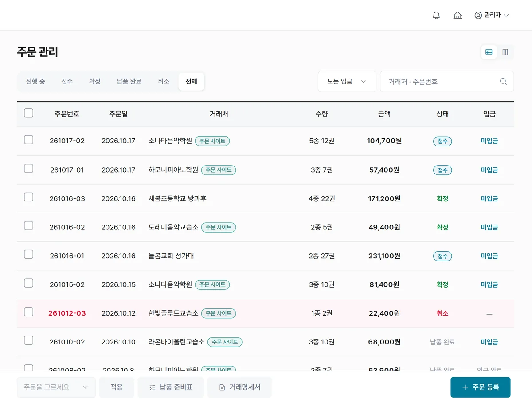Click 미입금 status of order 261010-02
532x403 pixels.
(489, 342)
